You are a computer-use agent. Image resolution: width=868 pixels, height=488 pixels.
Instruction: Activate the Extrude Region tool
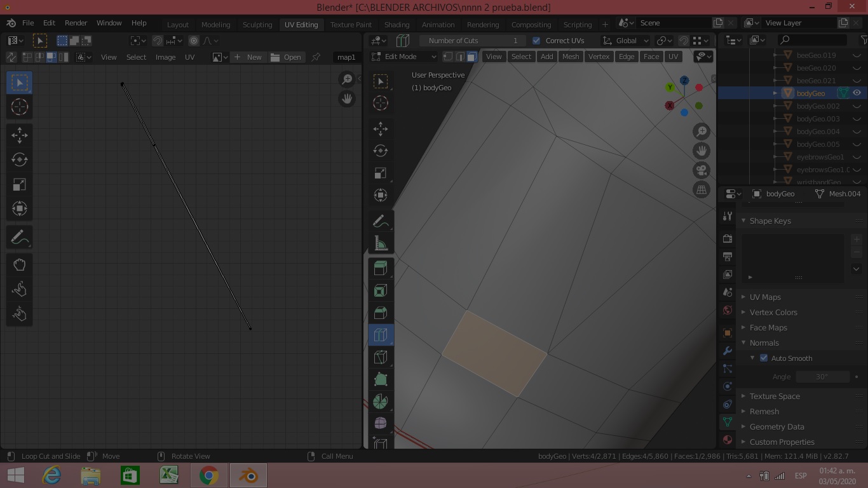(381, 268)
